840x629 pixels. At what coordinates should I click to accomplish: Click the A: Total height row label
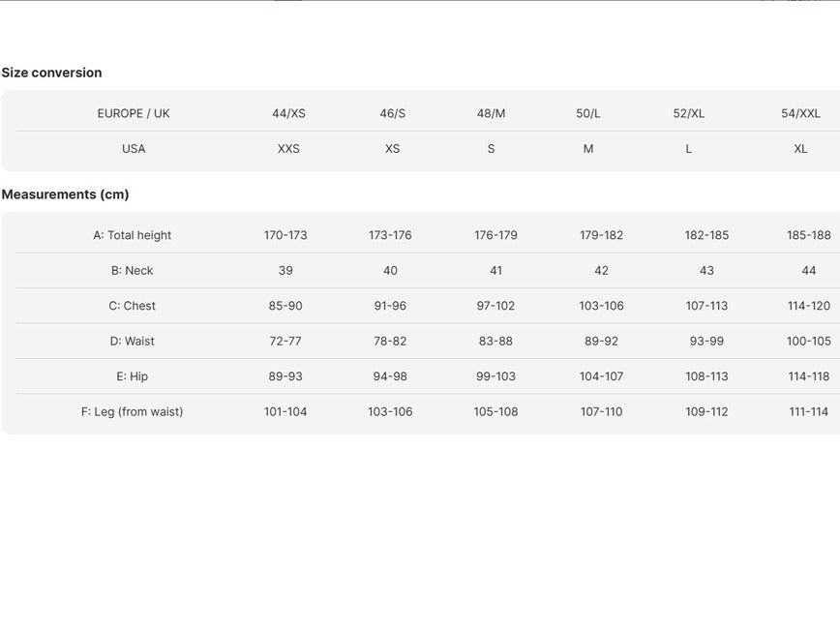point(133,235)
